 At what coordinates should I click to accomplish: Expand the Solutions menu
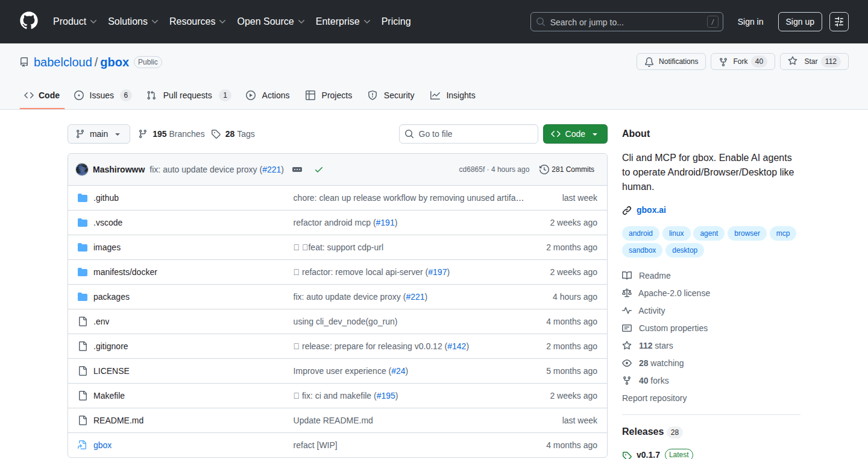point(133,22)
